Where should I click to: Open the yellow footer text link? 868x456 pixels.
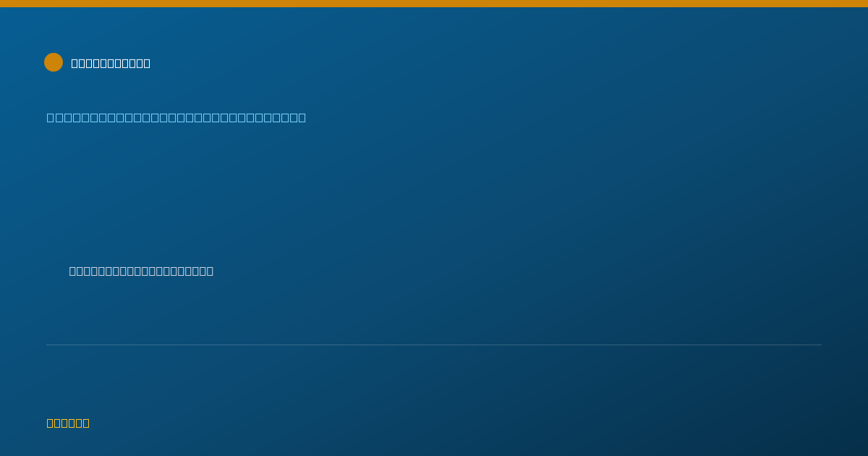pyautogui.click(x=68, y=423)
